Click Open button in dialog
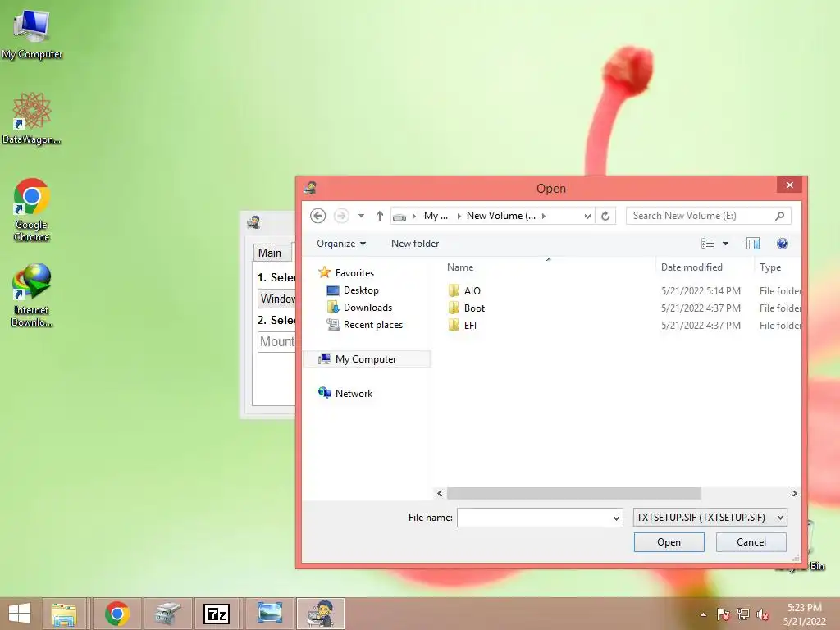 tap(669, 542)
